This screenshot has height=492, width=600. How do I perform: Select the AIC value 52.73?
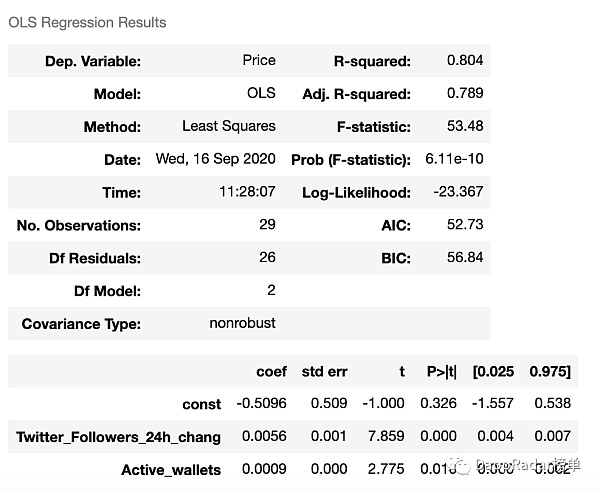[465, 224]
